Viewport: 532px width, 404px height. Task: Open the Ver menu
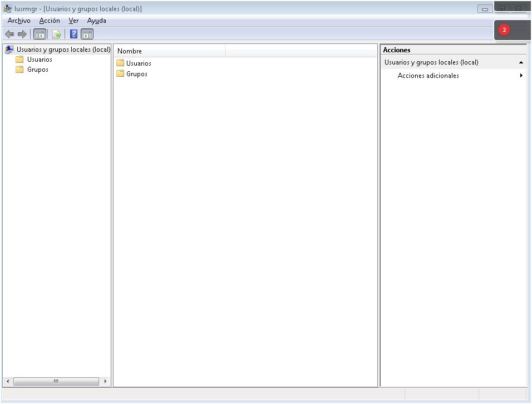[73, 21]
